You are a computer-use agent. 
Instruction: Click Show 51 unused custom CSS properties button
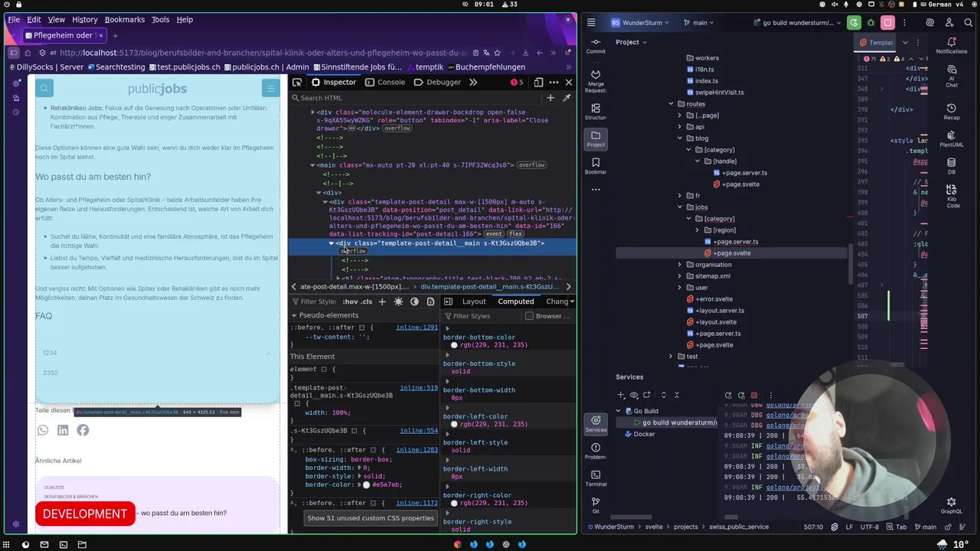click(371, 518)
